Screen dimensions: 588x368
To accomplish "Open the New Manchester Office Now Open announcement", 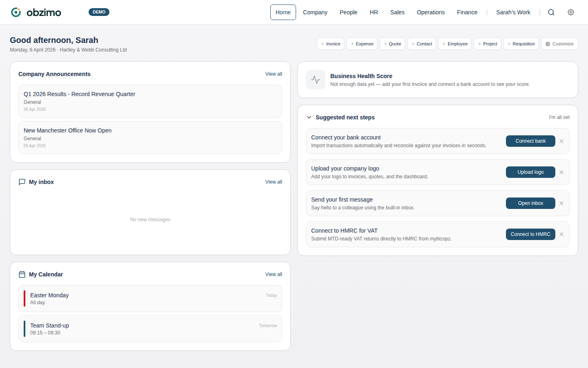I will pos(150,138).
